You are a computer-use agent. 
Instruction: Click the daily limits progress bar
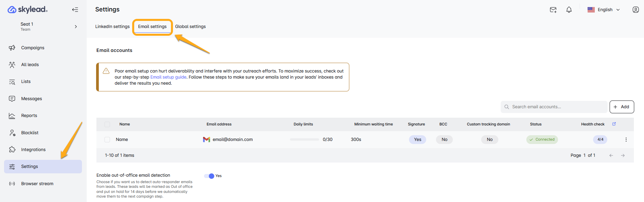(304, 140)
